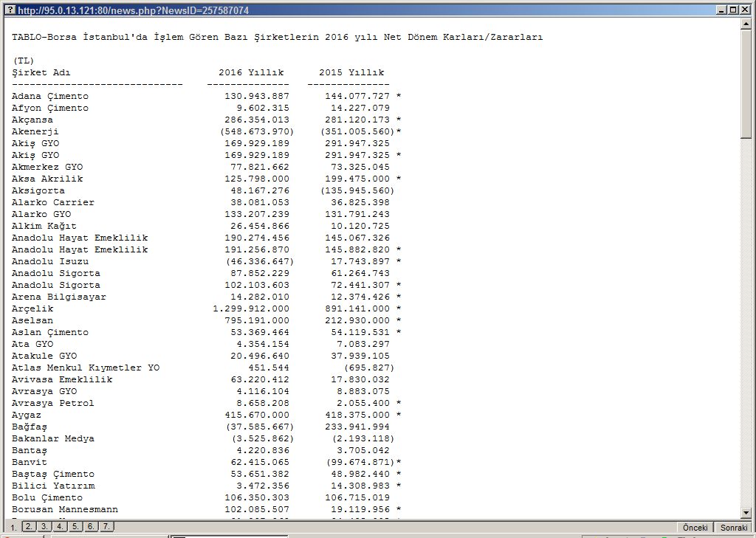Click the value "(99.674.871)" for Banvit
Viewport: 756px width, 538px height.
pos(360,462)
